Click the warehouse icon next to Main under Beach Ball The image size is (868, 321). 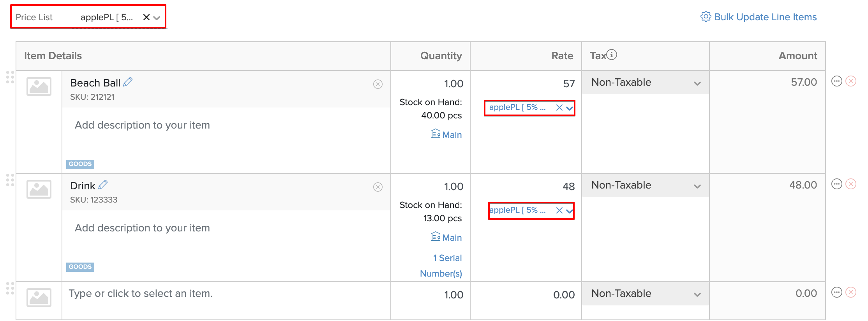pos(436,134)
